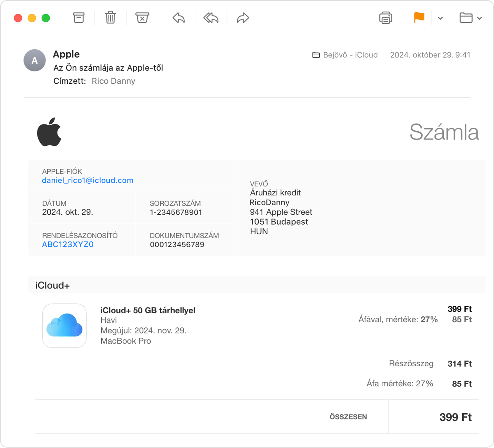Screen dimensions: 494x448
Task: Minimize window with yellow button
Action: pyautogui.click(x=32, y=18)
